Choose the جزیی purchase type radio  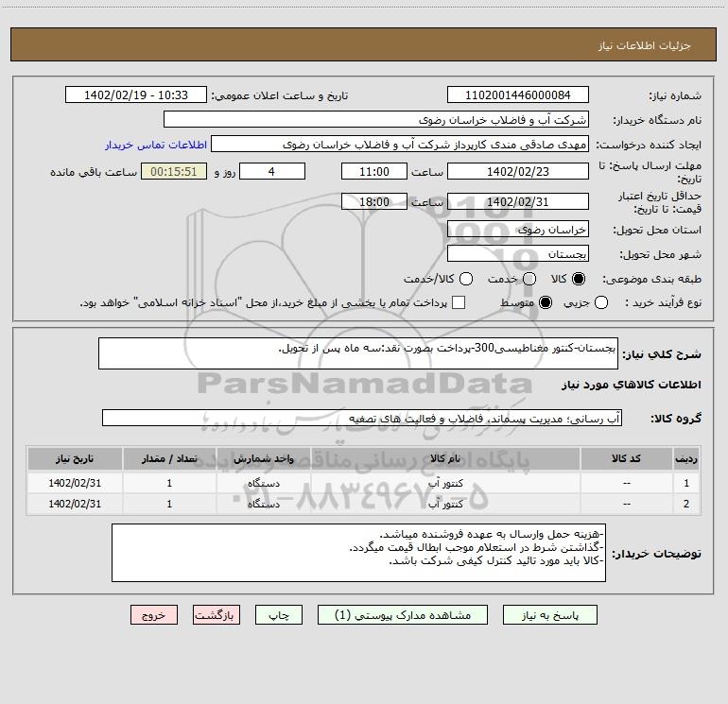(x=601, y=302)
